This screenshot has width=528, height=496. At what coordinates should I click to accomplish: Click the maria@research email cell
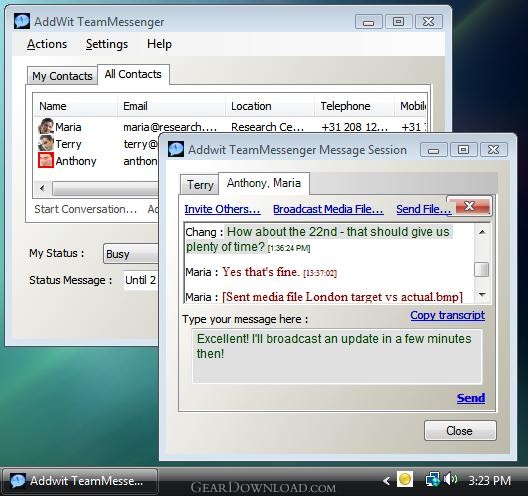pos(170,127)
